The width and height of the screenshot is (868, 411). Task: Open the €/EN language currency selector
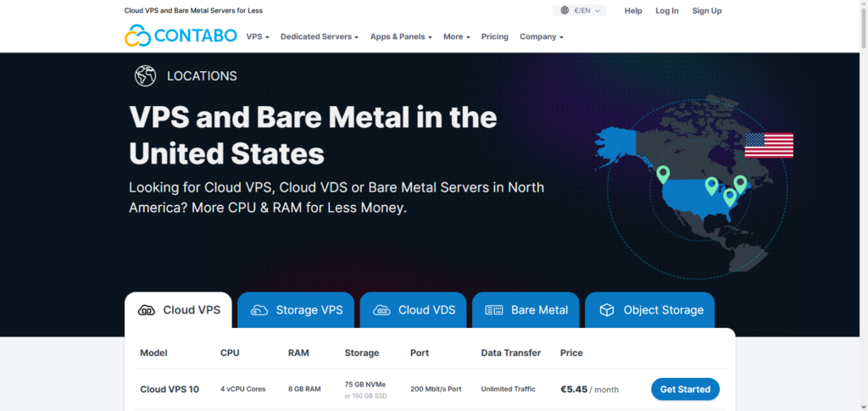pos(581,11)
